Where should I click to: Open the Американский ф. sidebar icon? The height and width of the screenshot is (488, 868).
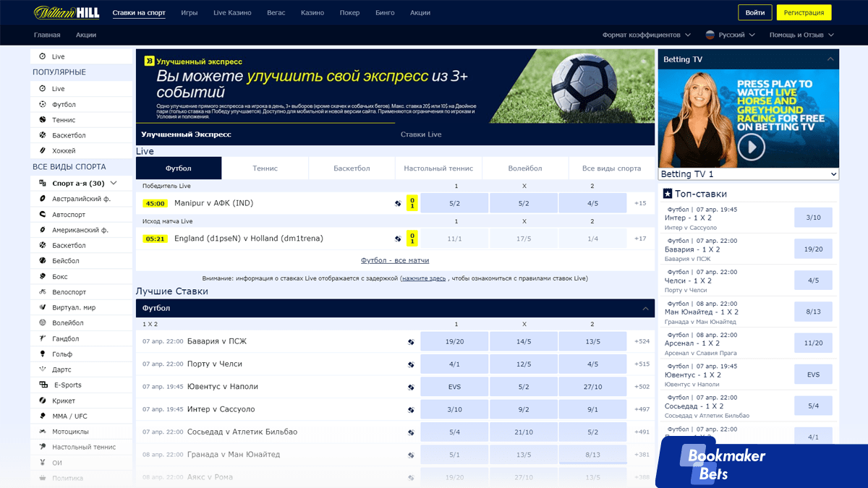click(43, 230)
